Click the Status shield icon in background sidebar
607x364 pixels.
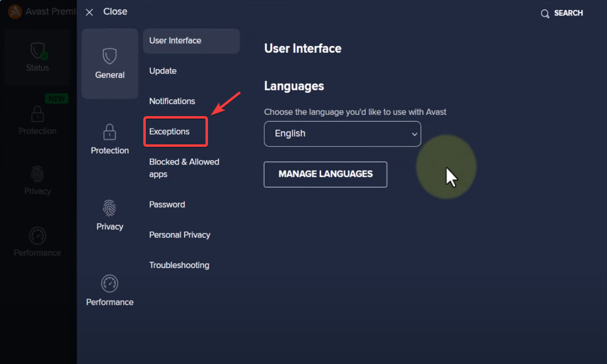(38, 50)
